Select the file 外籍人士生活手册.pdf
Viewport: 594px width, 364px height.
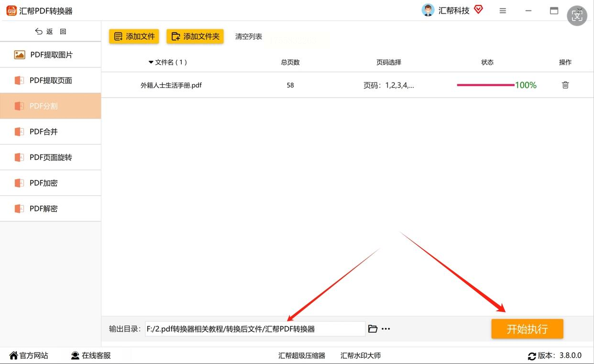click(171, 85)
